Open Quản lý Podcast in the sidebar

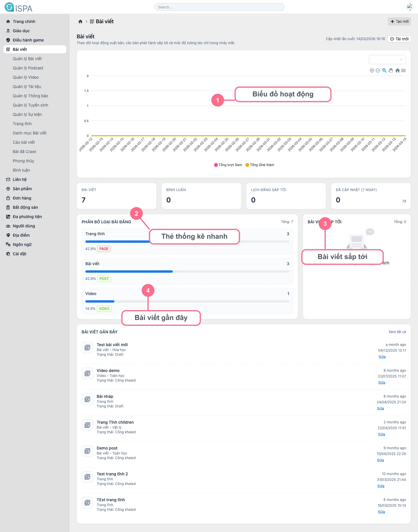[x=28, y=68]
